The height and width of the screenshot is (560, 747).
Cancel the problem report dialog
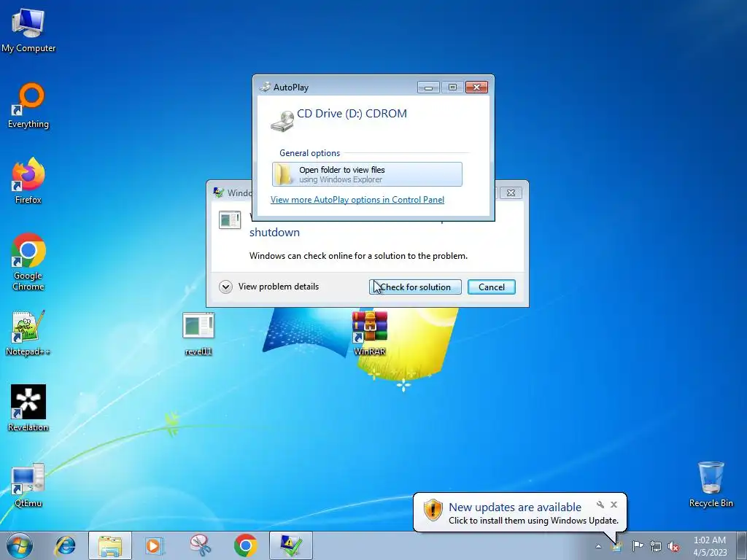491,287
